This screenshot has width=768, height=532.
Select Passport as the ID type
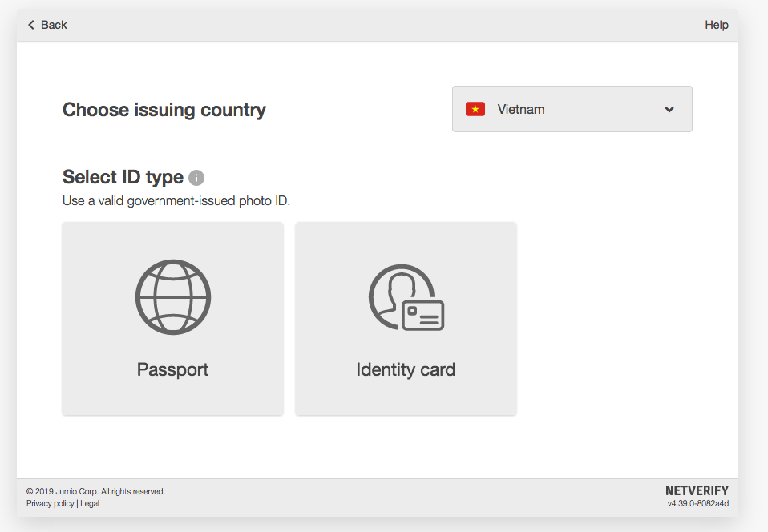tap(173, 319)
